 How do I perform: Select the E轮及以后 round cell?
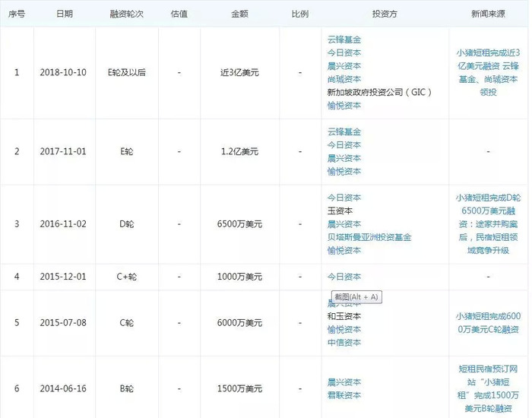pyautogui.click(x=127, y=73)
